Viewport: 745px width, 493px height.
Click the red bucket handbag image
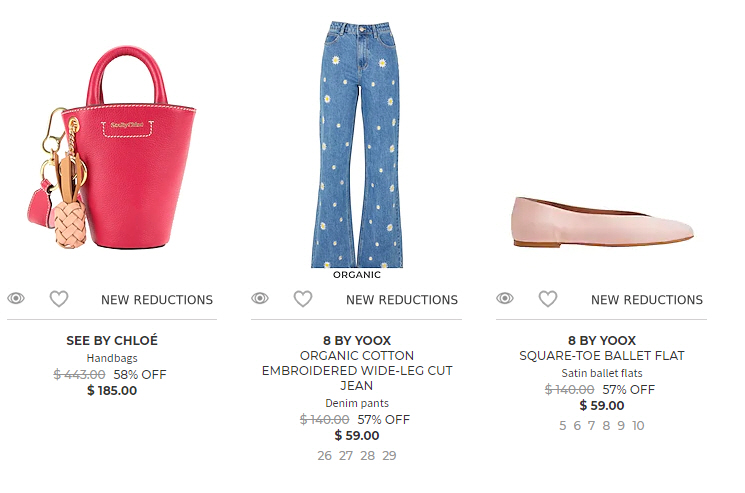[112, 147]
